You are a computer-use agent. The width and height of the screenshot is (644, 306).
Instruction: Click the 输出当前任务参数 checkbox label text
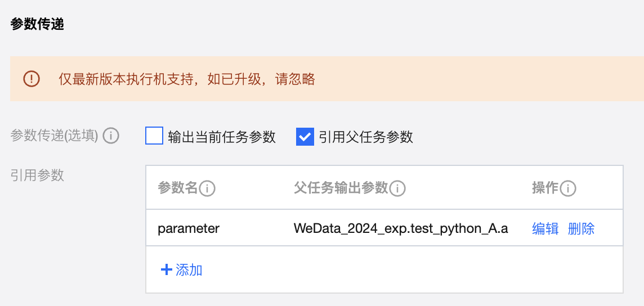(222, 137)
